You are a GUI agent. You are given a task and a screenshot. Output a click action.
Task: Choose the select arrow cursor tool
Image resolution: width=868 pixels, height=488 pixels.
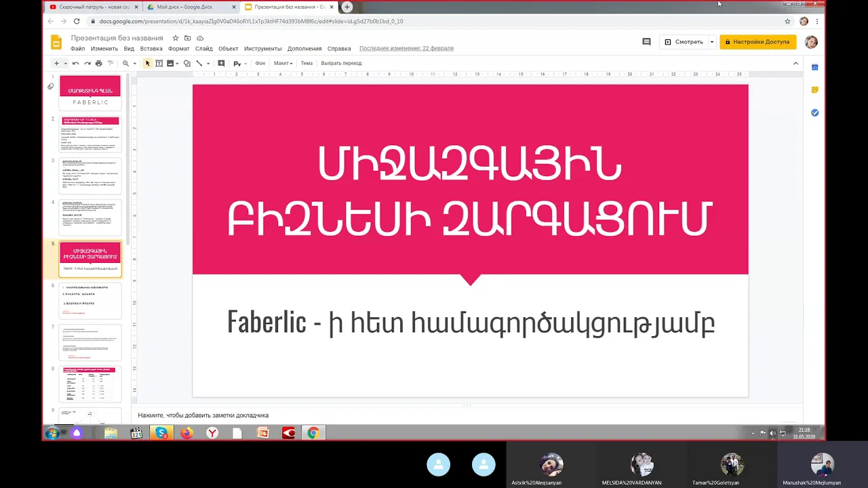(x=147, y=63)
